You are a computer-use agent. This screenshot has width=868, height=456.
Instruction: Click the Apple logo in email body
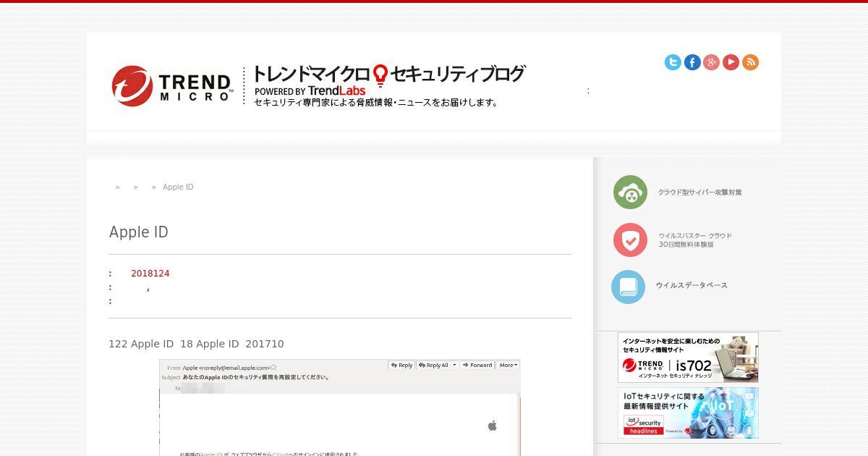pos(493,426)
